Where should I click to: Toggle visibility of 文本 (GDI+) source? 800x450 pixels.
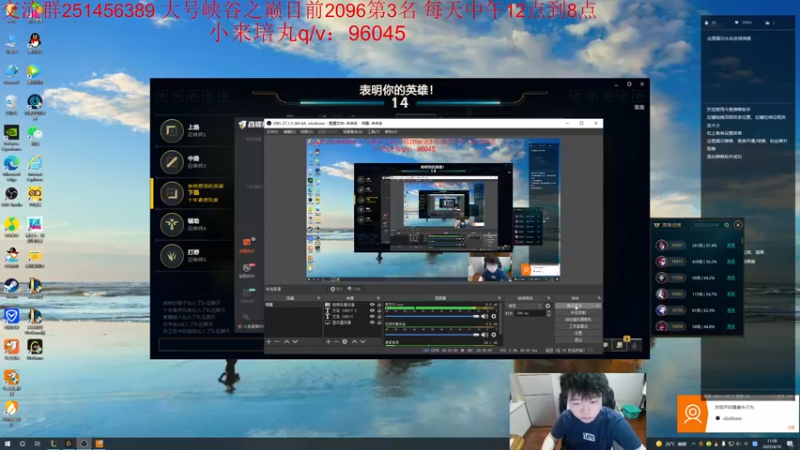(372, 316)
